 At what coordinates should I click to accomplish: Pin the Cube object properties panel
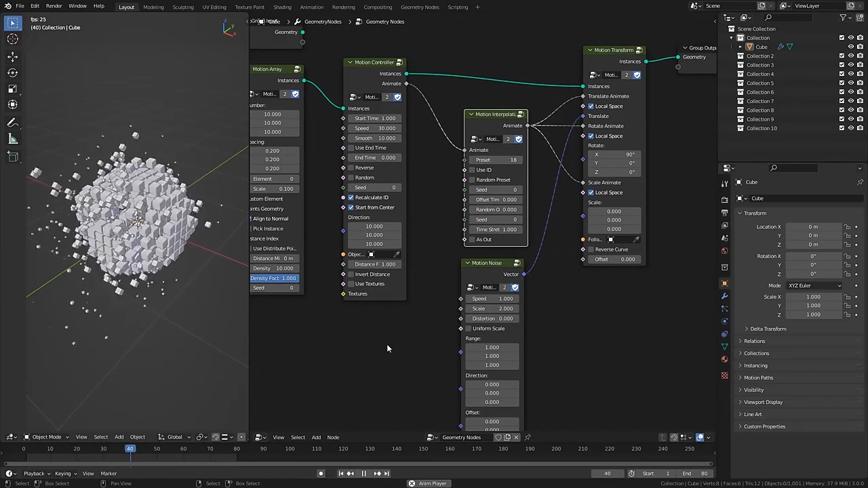[x=860, y=182]
